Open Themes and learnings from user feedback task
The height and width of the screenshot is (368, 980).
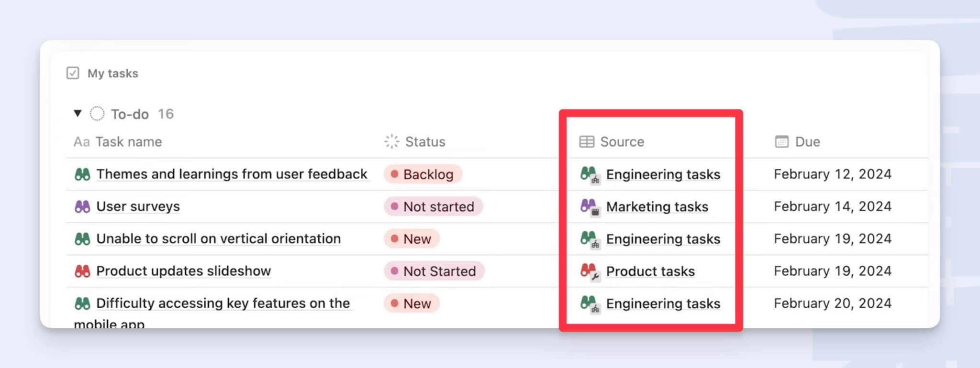click(x=232, y=174)
